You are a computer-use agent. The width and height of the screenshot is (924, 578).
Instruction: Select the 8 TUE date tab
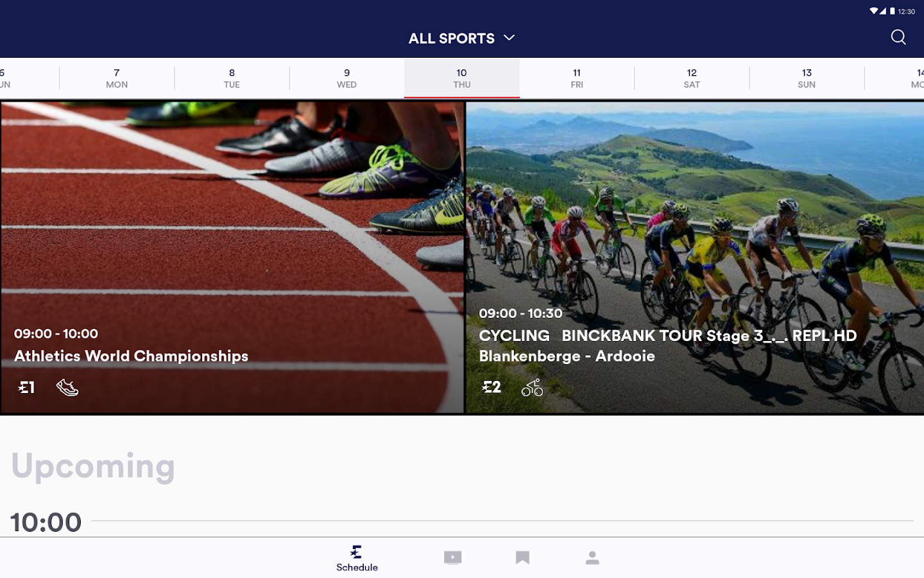232,78
